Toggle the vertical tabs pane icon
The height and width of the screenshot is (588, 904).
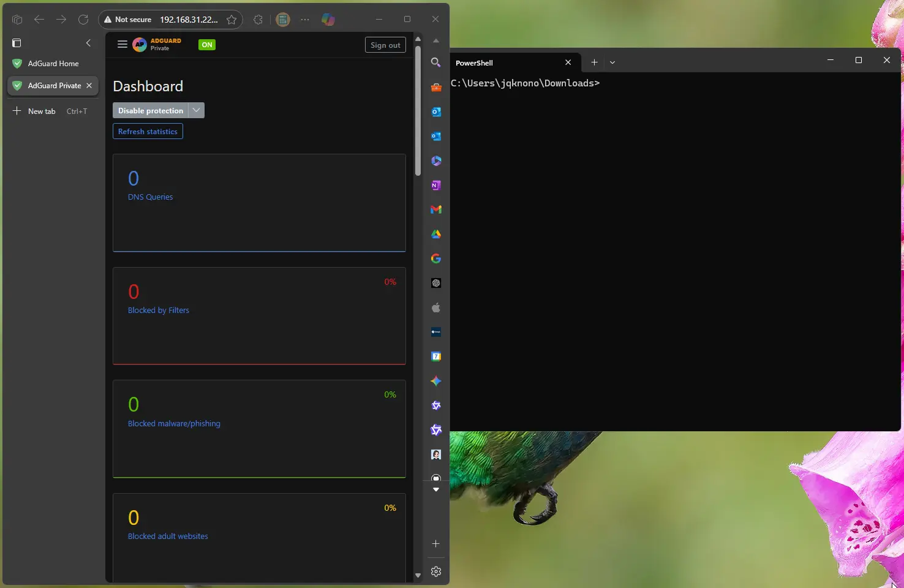click(17, 43)
